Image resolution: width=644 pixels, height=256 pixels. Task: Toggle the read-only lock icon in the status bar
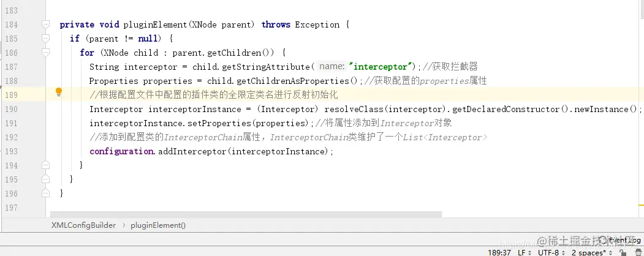click(623, 253)
